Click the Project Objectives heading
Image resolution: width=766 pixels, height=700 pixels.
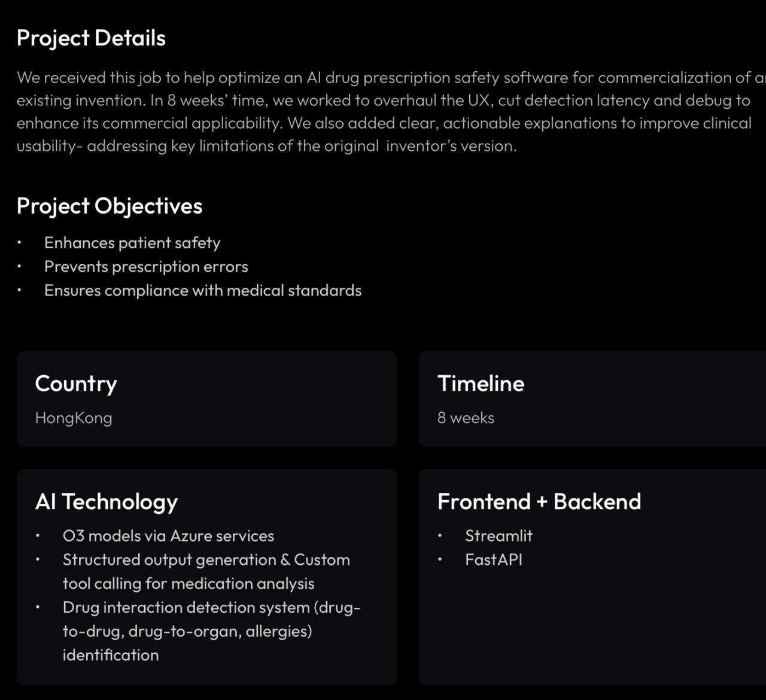coord(110,206)
